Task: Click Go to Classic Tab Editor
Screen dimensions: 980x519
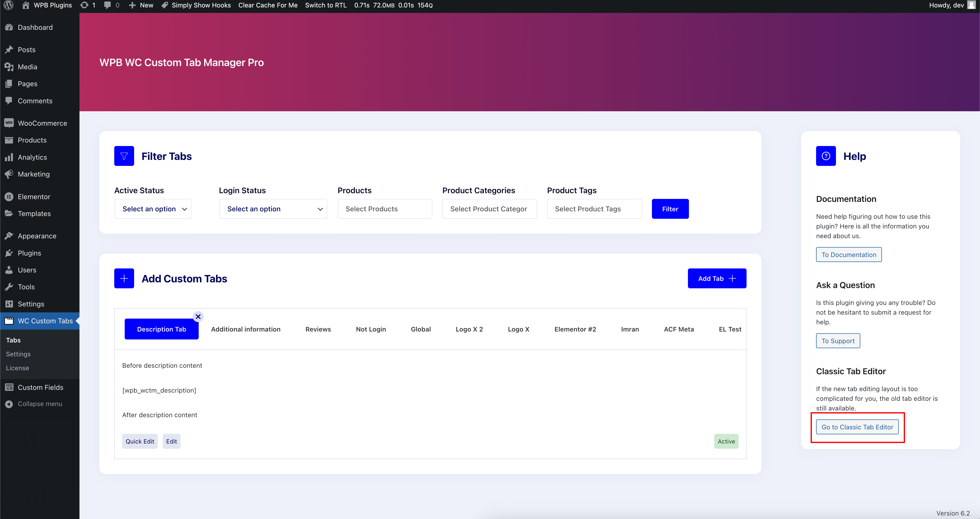Action: pyautogui.click(x=857, y=427)
